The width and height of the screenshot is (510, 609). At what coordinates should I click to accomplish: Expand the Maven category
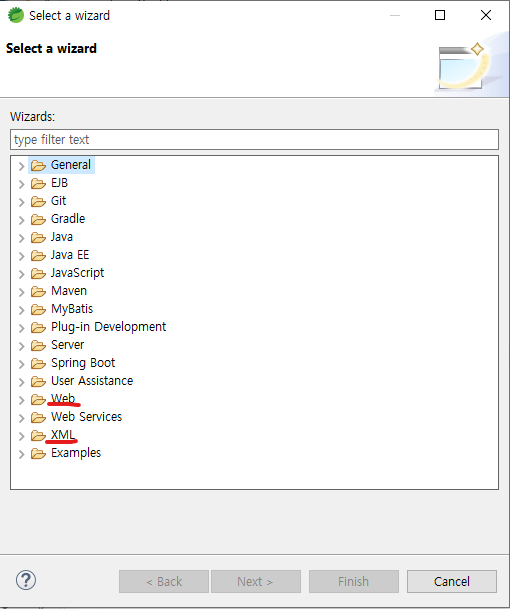[x=21, y=292]
